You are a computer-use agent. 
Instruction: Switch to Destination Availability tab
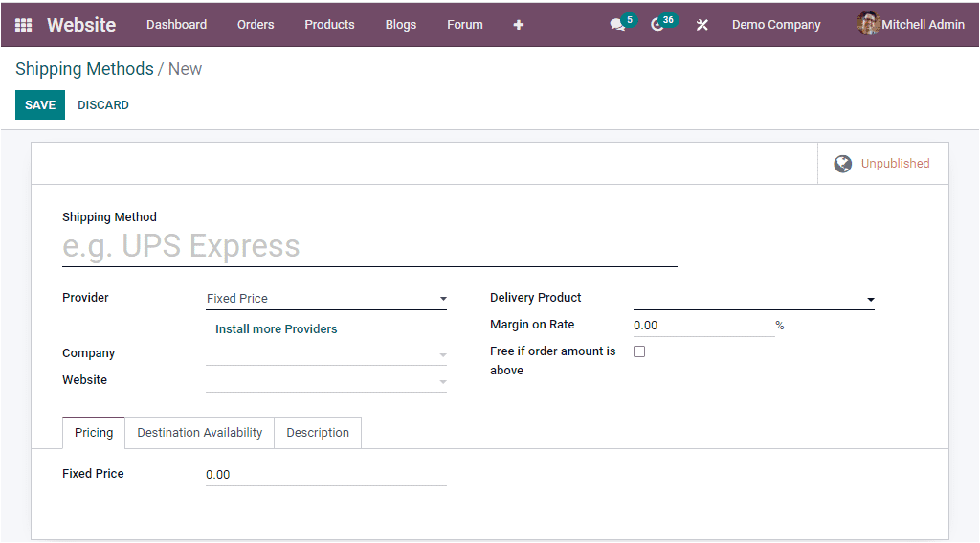199,433
